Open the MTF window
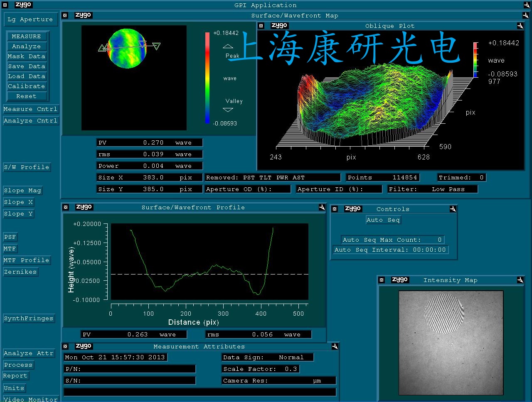The image size is (532, 402). [10, 248]
